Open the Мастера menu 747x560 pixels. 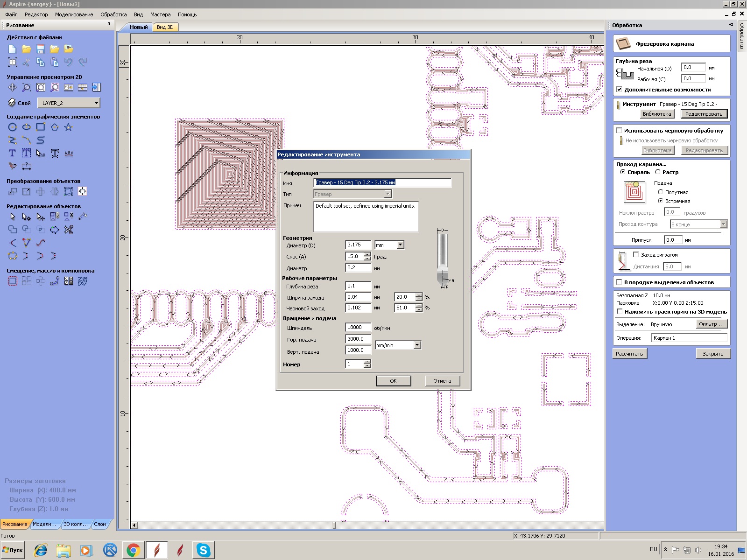click(x=160, y=14)
